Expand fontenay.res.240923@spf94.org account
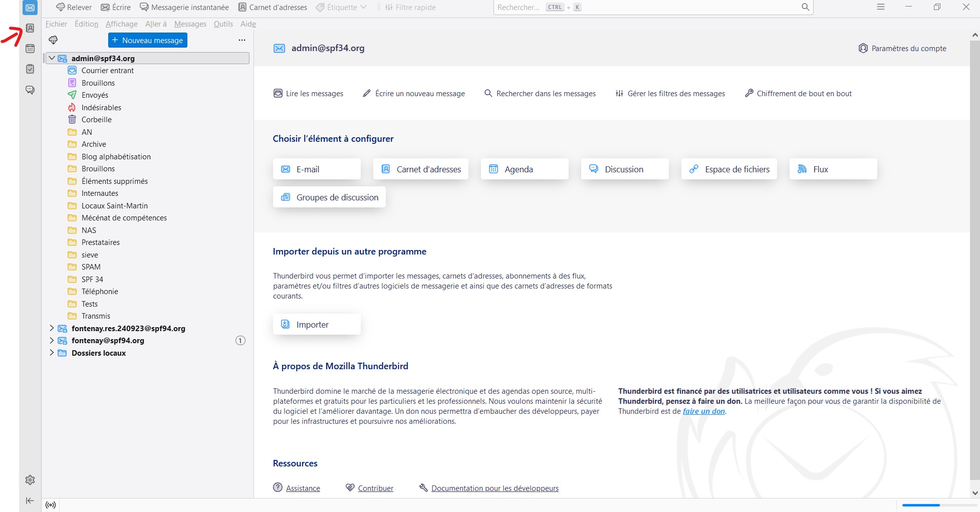The height and width of the screenshot is (512, 980). pos(52,328)
